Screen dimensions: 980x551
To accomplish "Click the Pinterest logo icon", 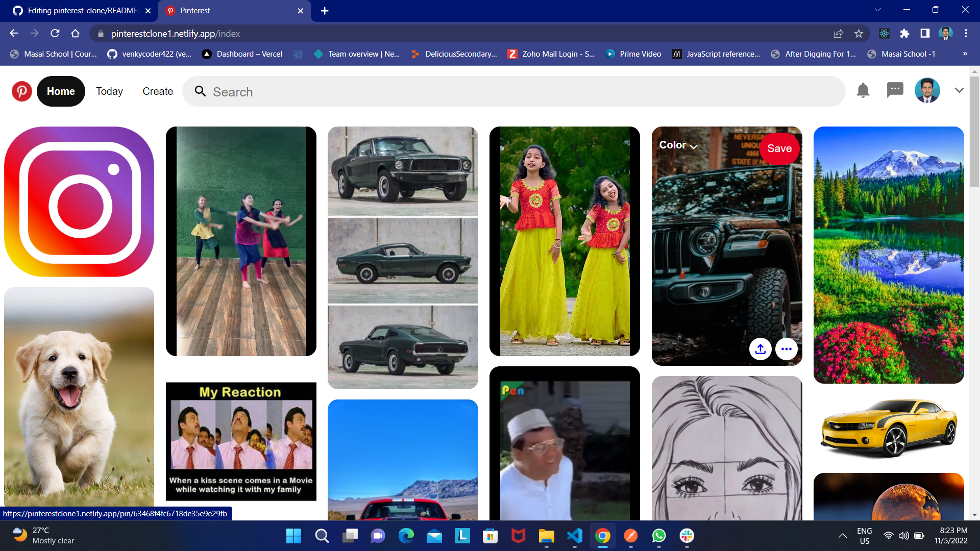I will (22, 91).
